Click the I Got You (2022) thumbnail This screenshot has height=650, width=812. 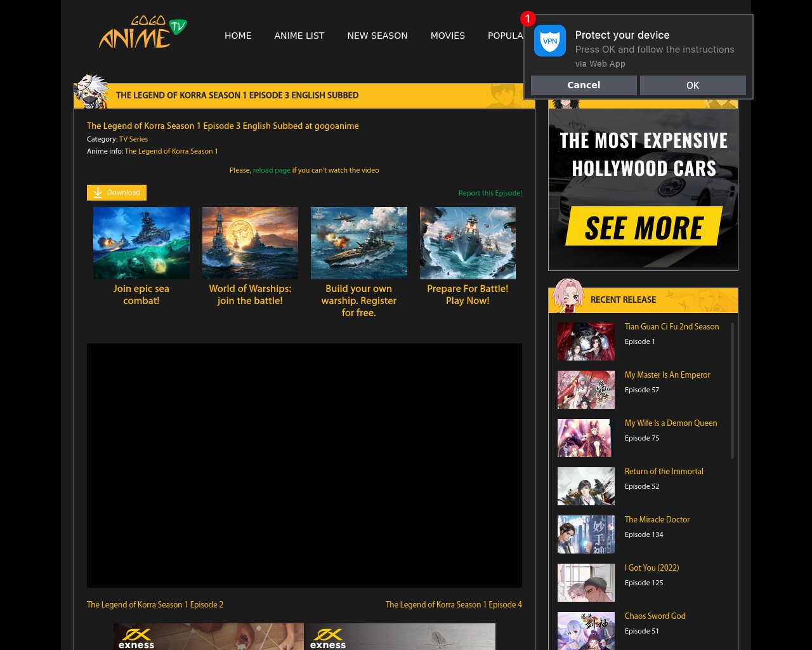coord(586,583)
